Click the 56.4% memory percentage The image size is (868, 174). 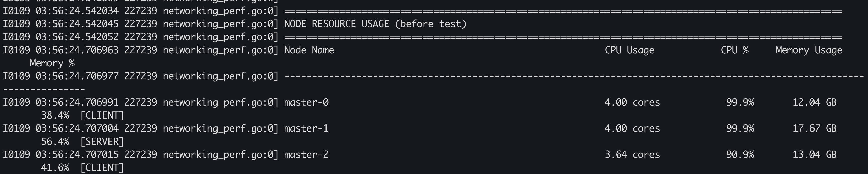[x=55, y=142]
